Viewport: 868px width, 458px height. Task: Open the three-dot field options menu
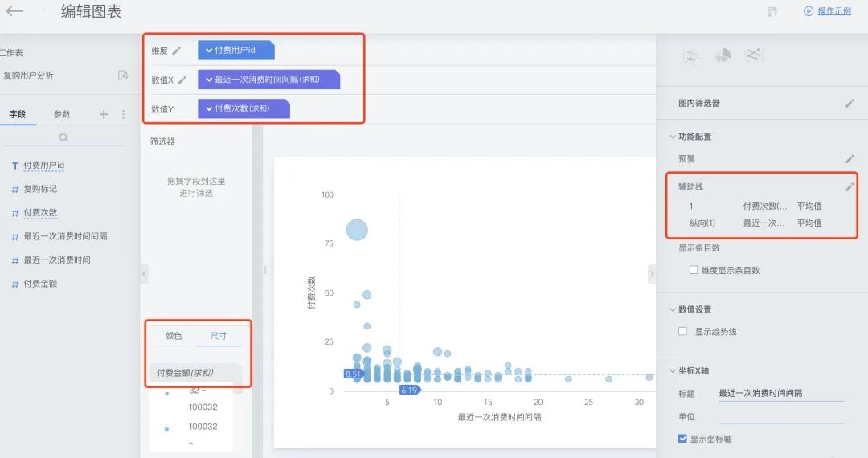click(x=123, y=114)
